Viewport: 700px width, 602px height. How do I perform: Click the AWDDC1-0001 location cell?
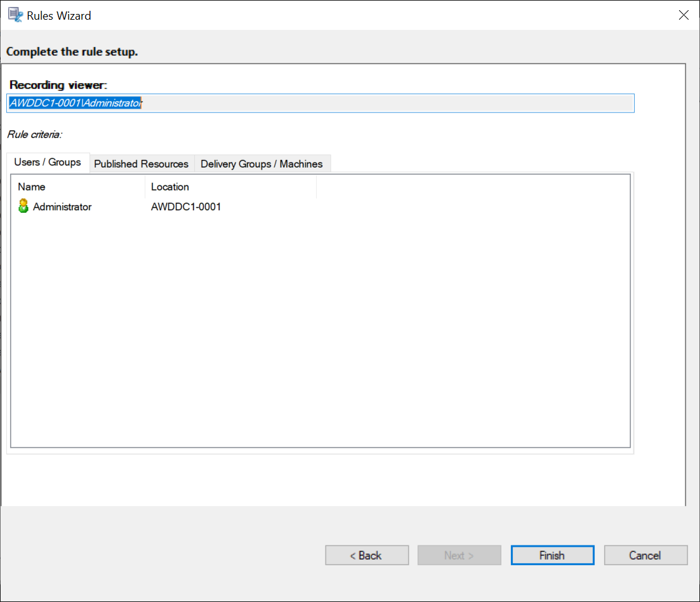(x=186, y=207)
